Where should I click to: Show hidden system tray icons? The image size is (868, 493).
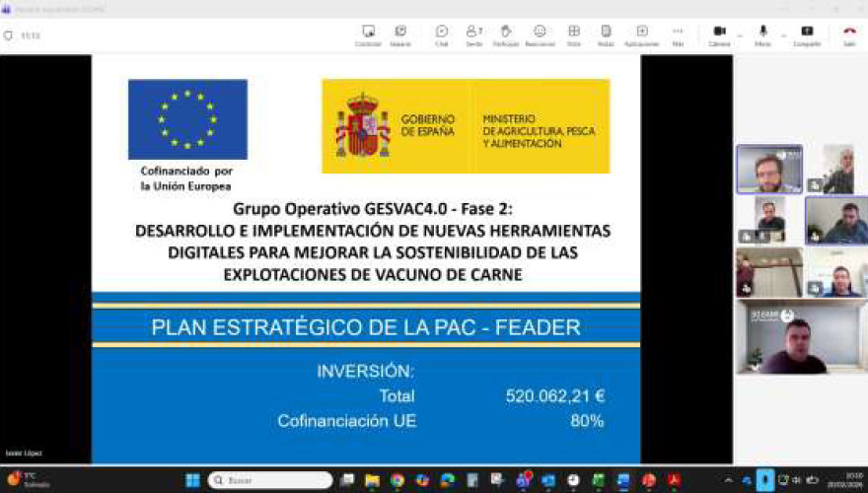click(728, 480)
